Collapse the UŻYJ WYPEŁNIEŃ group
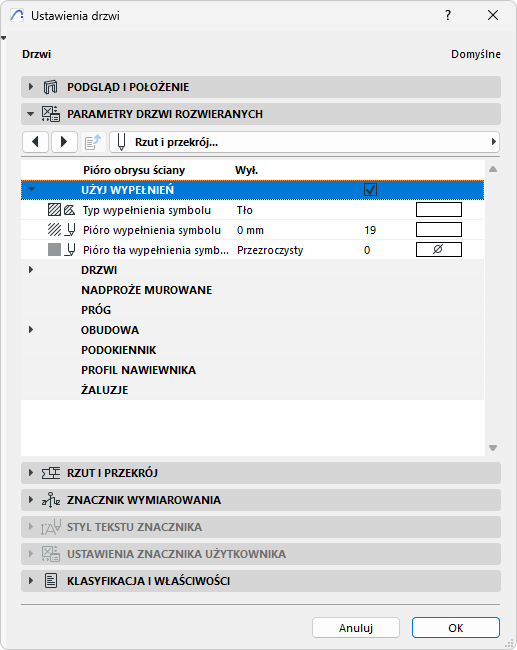Image resolution: width=517 pixels, height=650 pixels. point(31,190)
